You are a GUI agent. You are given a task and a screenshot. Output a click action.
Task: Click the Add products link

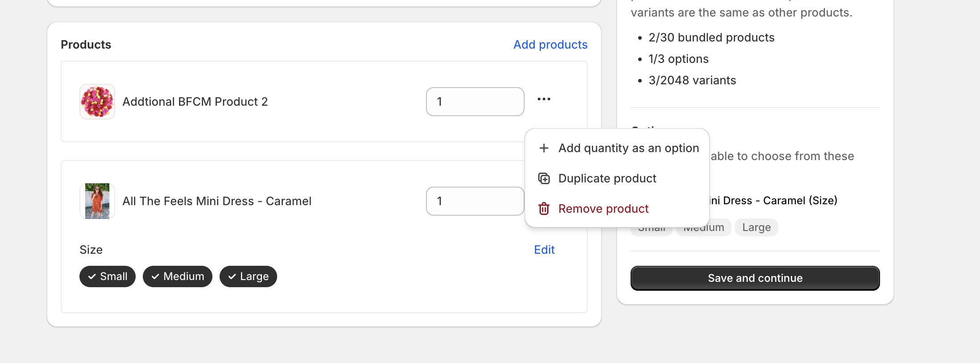tap(550, 45)
